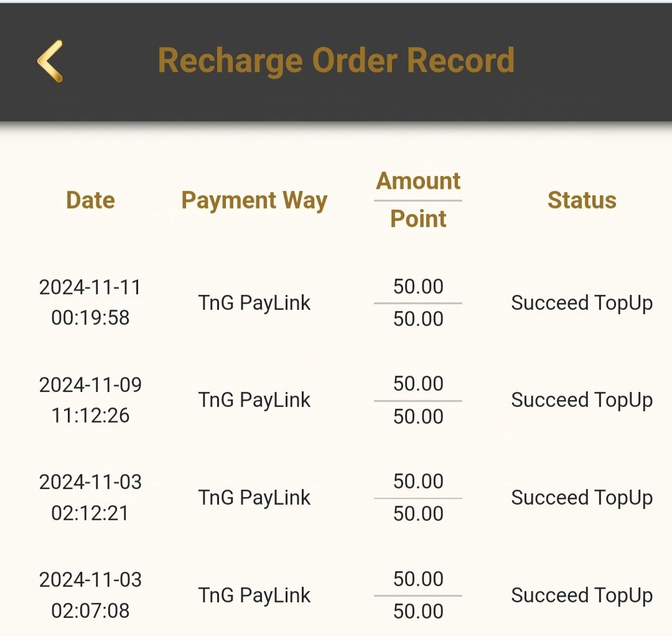672x636 pixels.
Task: Tap the gold back arrow icon
Action: tap(50, 61)
